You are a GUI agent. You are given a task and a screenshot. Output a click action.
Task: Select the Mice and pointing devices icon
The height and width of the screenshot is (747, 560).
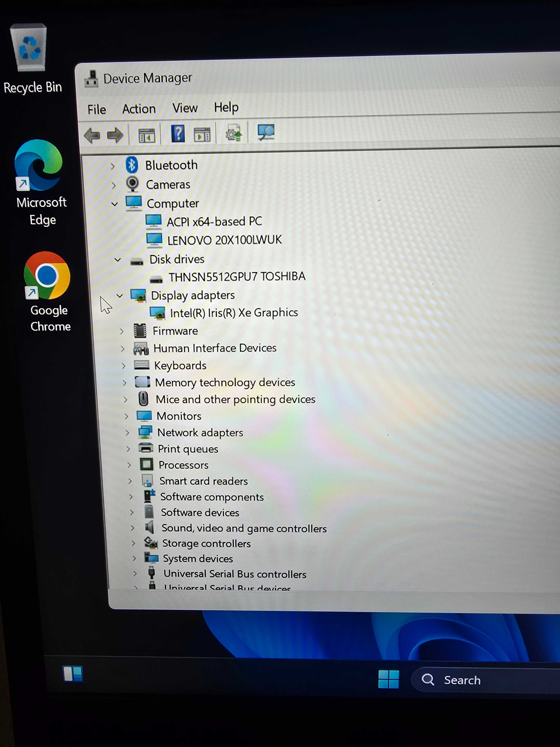144,399
